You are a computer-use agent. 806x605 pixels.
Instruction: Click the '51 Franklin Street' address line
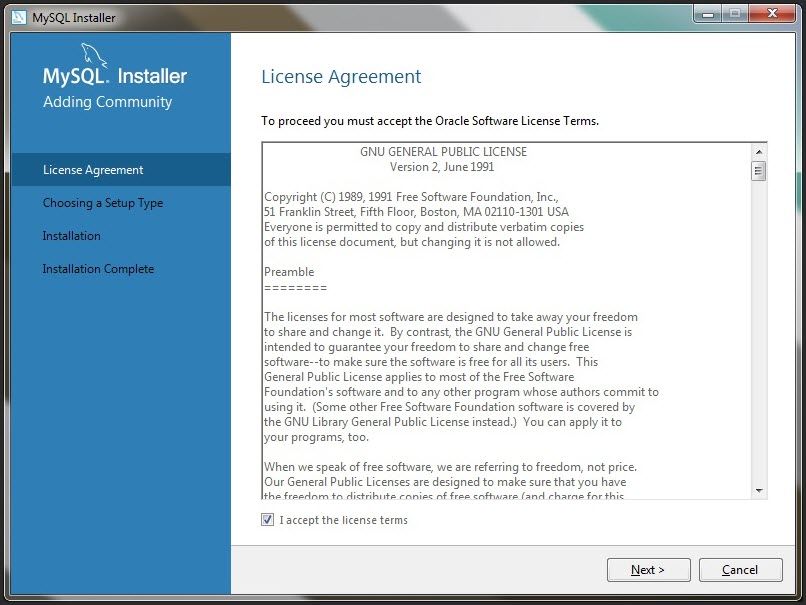tap(416, 212)
